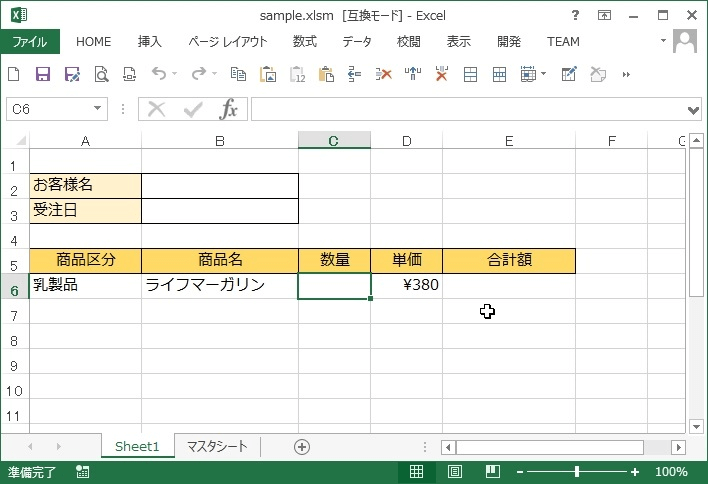
Task: Switch to Normal view in status bar
Action: coord(417,472)
